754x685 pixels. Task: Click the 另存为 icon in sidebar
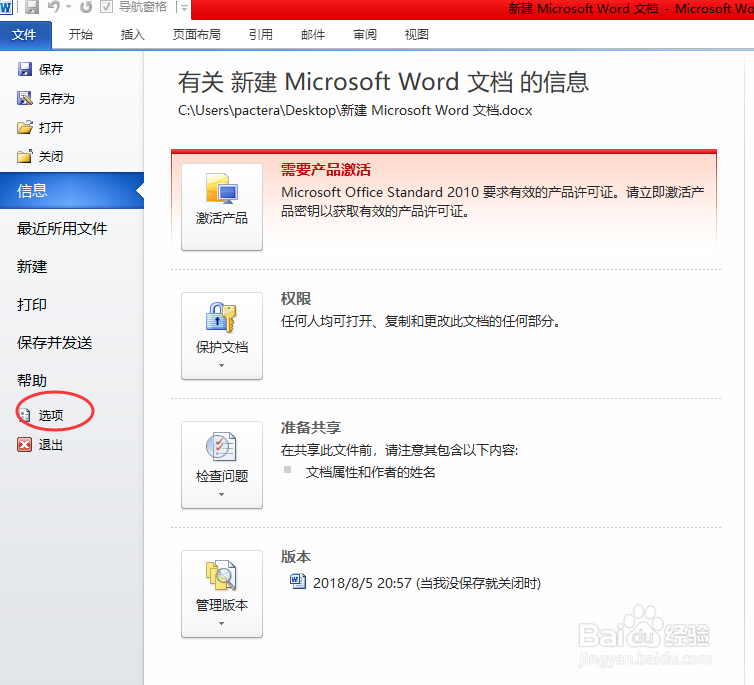[25, 98]
